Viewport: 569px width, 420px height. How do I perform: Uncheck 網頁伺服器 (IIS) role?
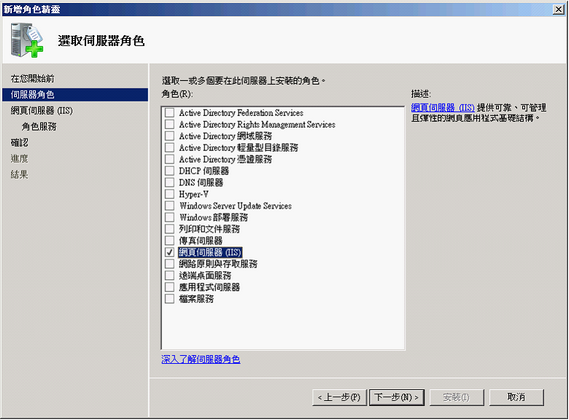pos(169,252)
